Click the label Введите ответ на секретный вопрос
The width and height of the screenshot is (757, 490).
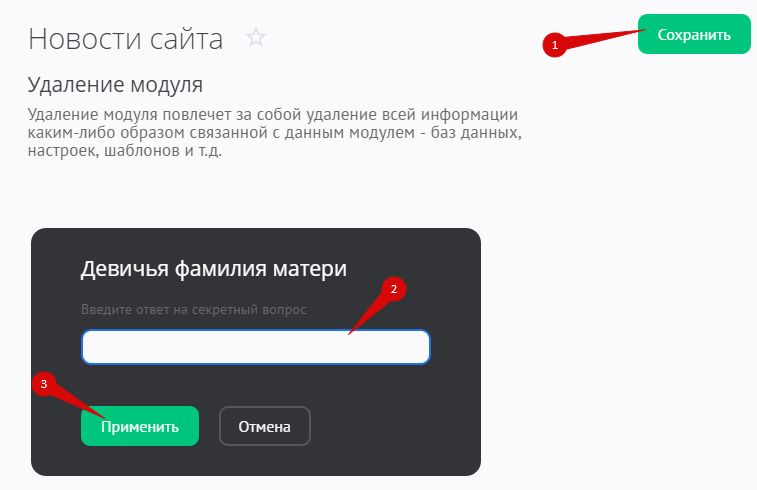click(194, 309)
